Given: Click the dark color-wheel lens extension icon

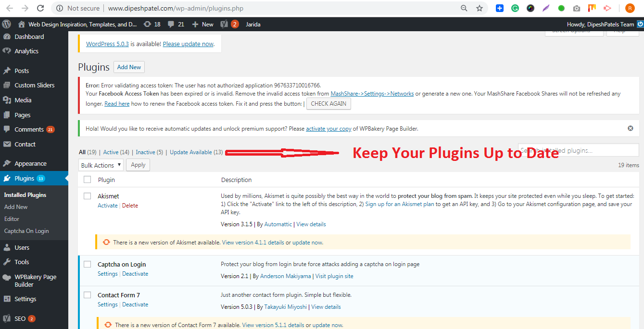Looking at the screenshot, I should (x=530, y=8).
